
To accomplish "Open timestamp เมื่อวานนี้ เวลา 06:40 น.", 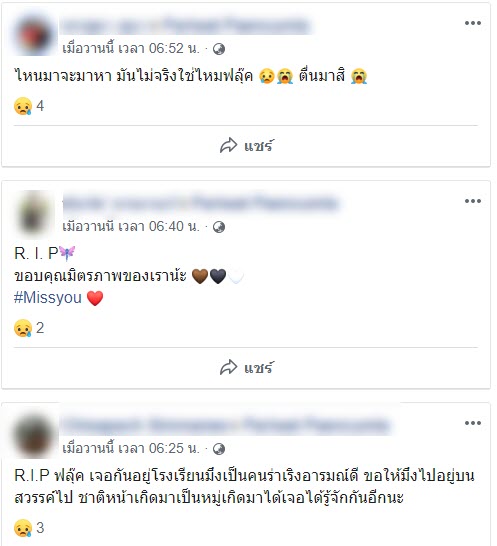I will 131,226.
